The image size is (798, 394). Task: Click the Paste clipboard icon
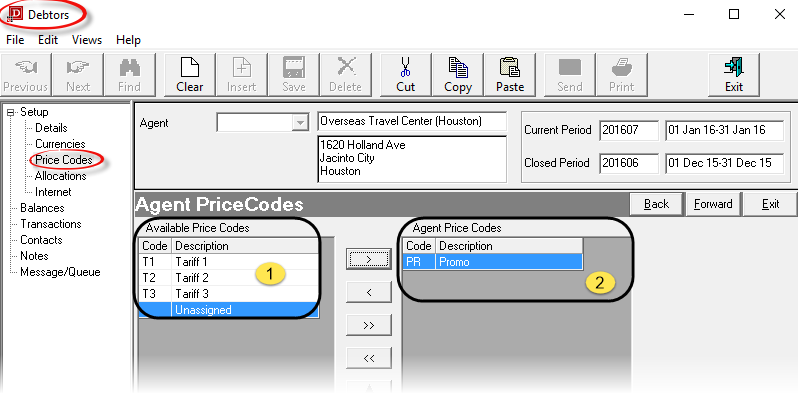(509, 68)
